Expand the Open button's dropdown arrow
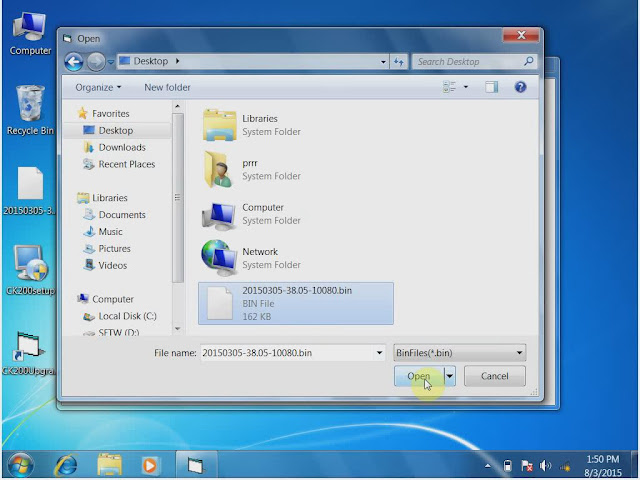 (x=449, y=376)
